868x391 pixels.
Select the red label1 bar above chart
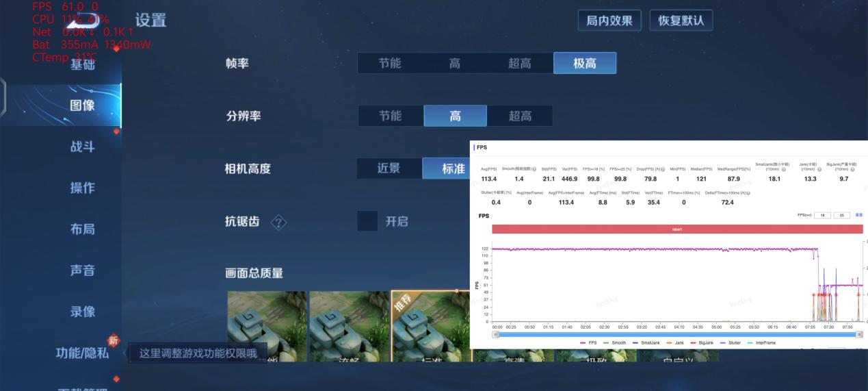coord(677,229)
